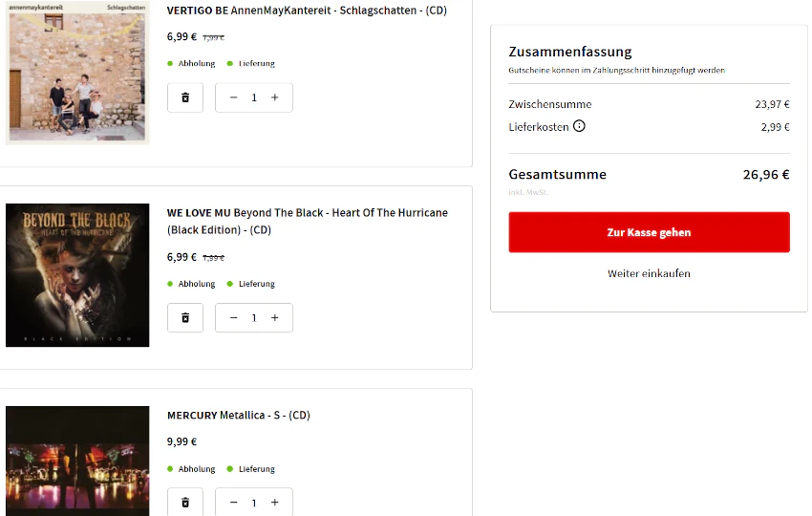Click quantity value of Schlagschatten CD

(x=254, y=97)
